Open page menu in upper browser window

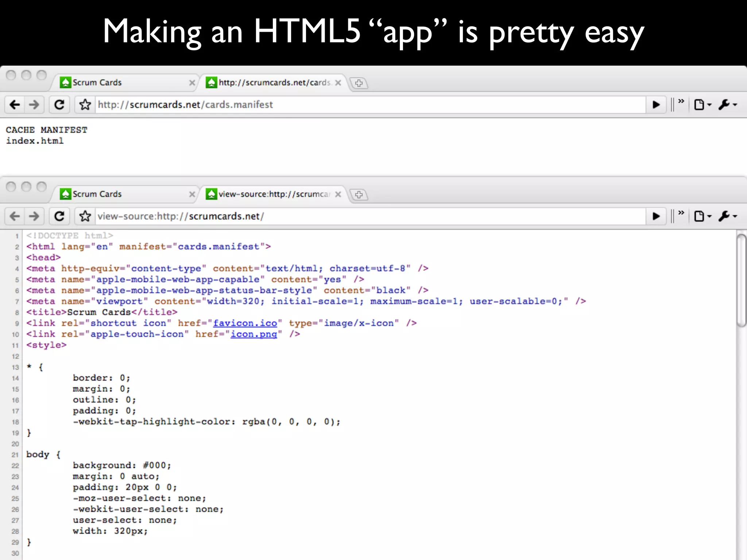(x=703, y=105)
